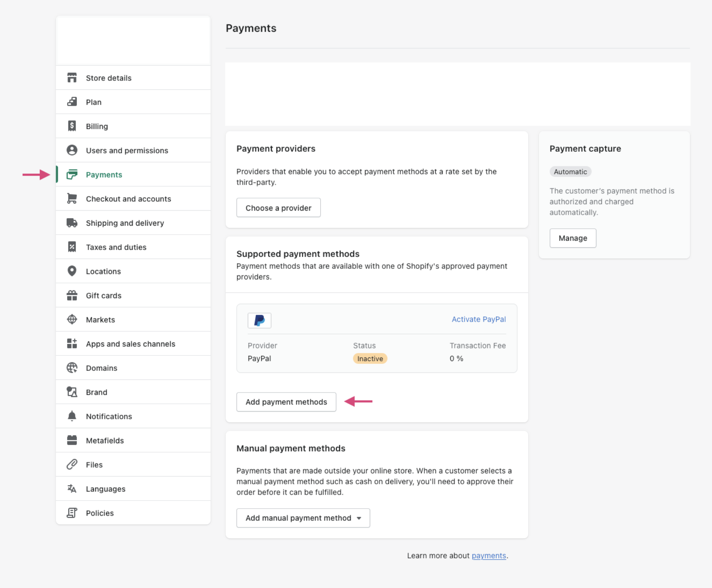This screenshot has height=588, width=712.
Task: Open Checkout and accounts settings
Action: (128, 199)
